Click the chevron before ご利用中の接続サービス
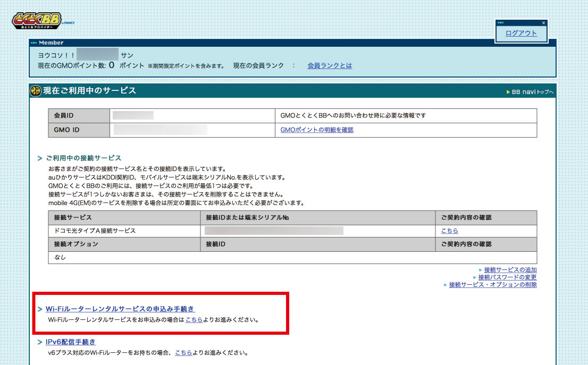This screenshot has width=588, height=365. [40, 158]
